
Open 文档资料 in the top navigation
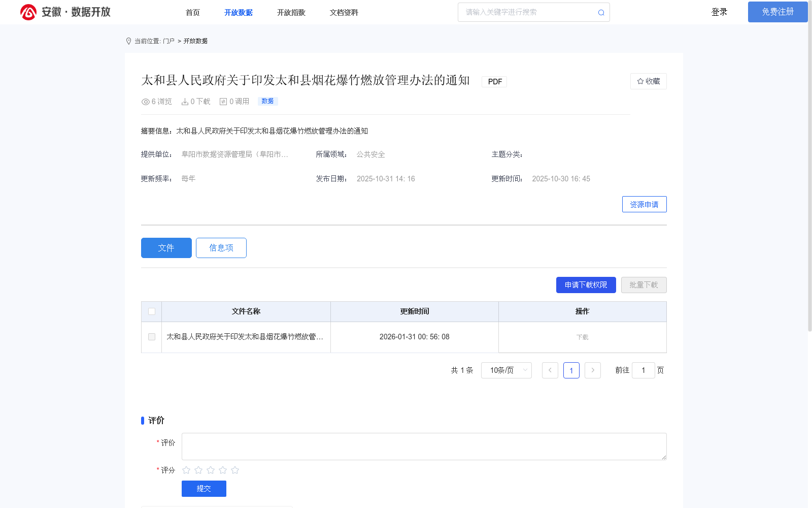tap(344, 13)
